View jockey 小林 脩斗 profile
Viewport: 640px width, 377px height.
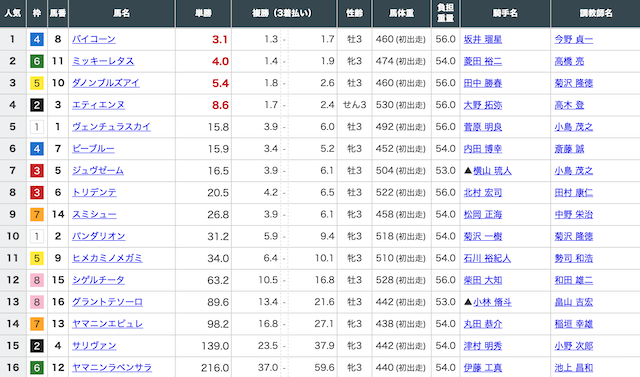point(492,302)
